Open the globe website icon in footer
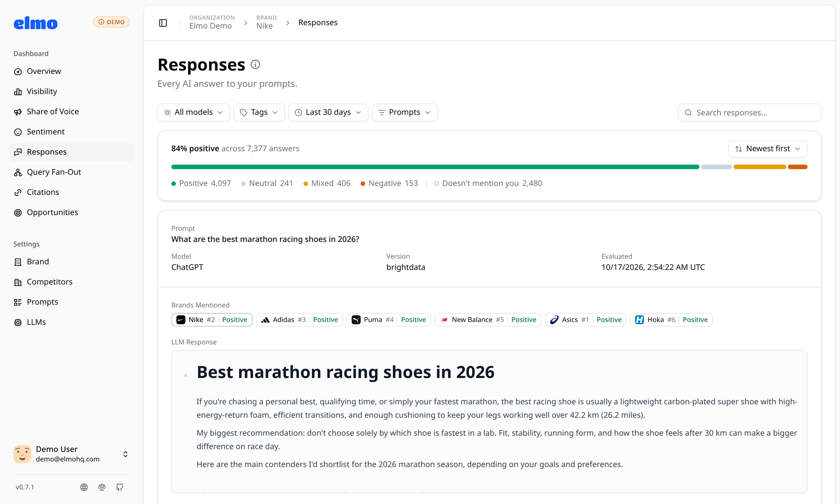Image resolution: width=840 pixels, height=504 pixels. (84, 487)
